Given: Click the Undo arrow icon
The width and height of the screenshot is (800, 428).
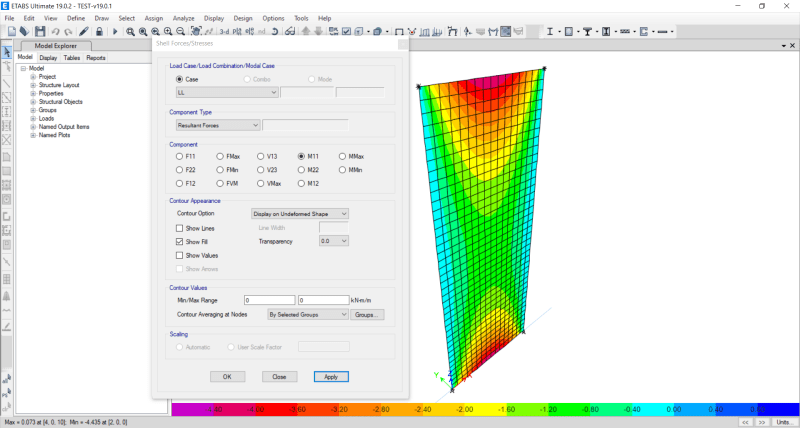Looking at the screenshot, I should (x=55, y=32).
